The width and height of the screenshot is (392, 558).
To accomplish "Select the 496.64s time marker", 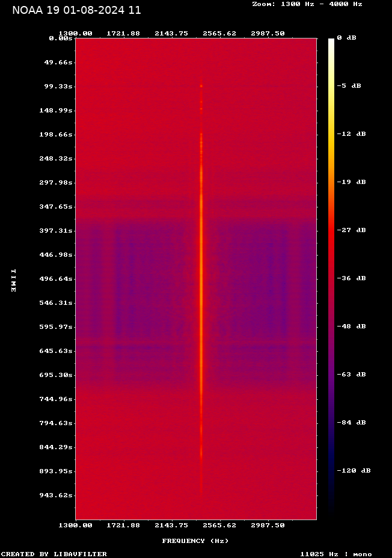I will [x=57, y=278].
